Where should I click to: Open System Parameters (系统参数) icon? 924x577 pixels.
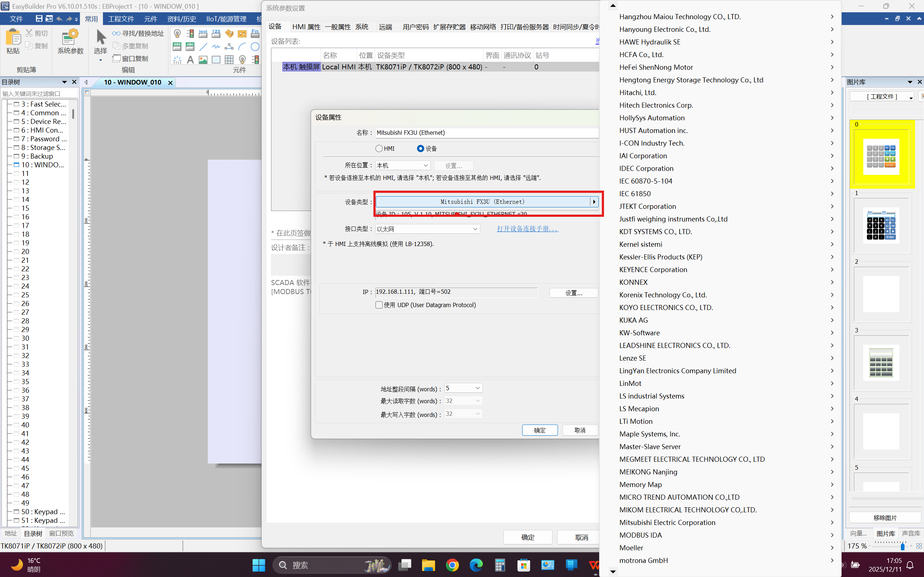coord(70,38)
